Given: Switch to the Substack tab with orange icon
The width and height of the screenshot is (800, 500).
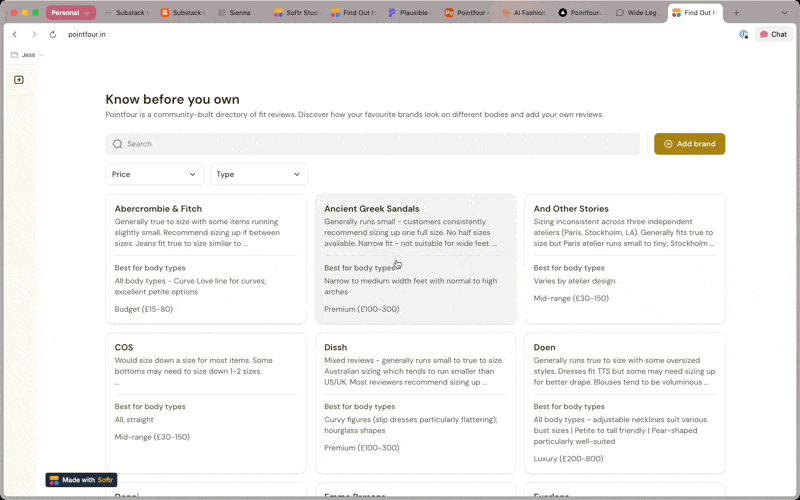Looking at the screenshot, I should click(x=184, y=13).
